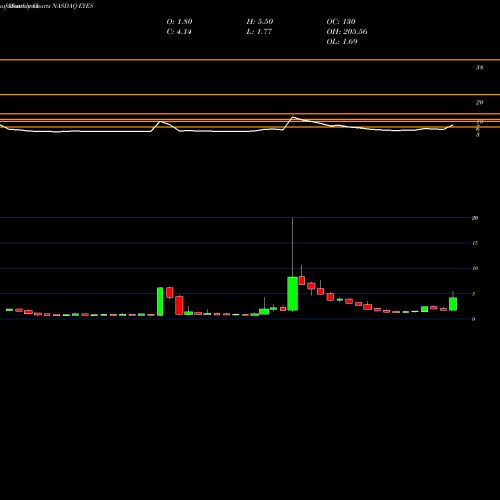Screen dimensions: 500x500
Task: Click the OL: 1.69 reading
Action: click(342, 42)
